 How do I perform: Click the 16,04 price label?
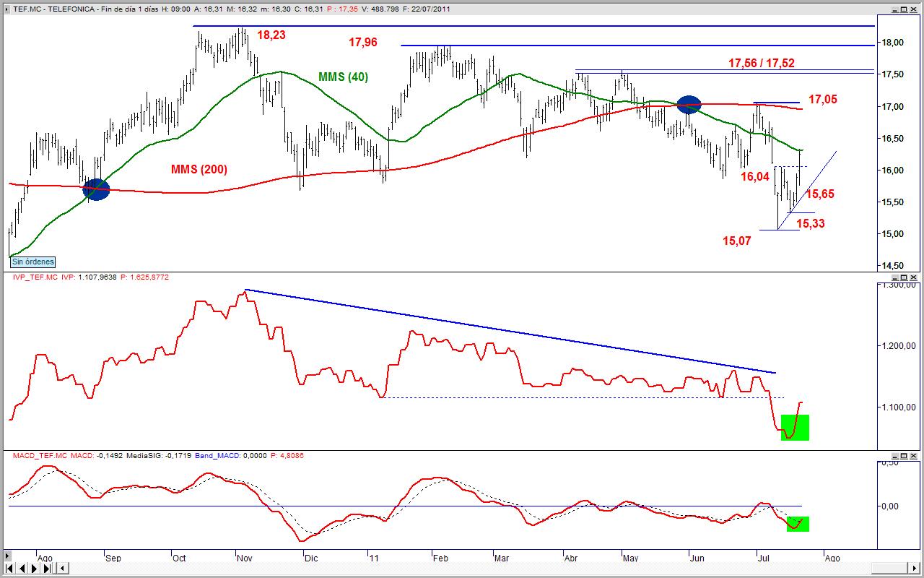(x=756, y=176)
